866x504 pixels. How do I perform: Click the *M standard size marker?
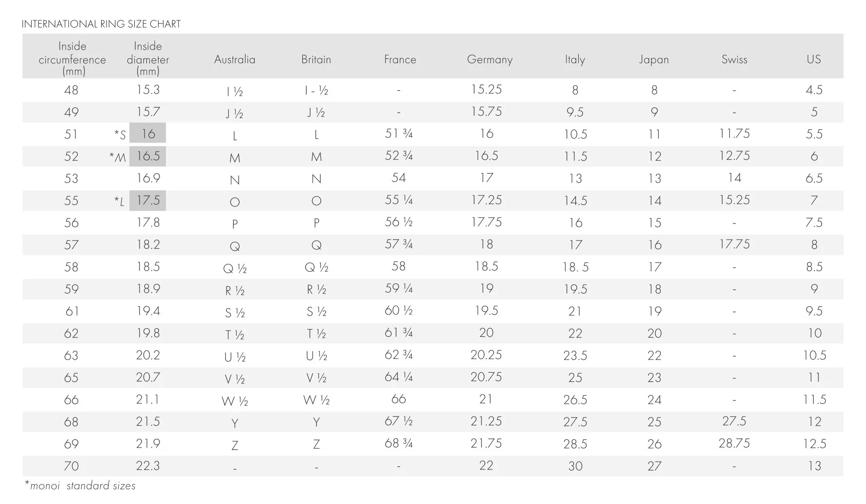tap(118, 157)
